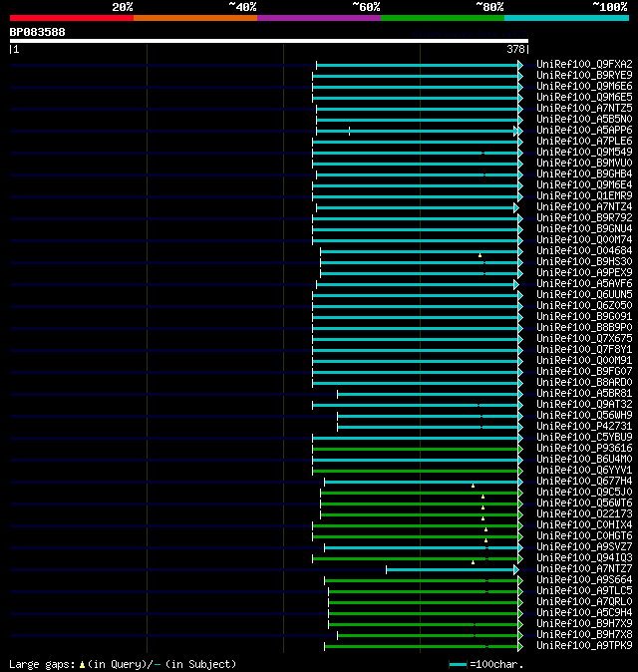Select the UniRef100_A9S664 label
The width and height of the screenshot is (638, 672).
(584, 580)
